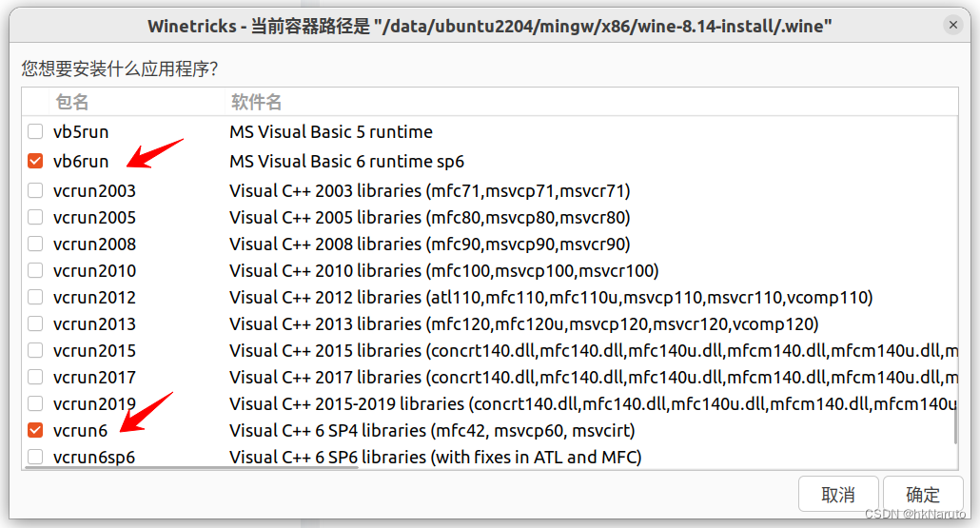
Task: Click the horizontal scrollbar at list bottom
Action: [x=190, y=467]
